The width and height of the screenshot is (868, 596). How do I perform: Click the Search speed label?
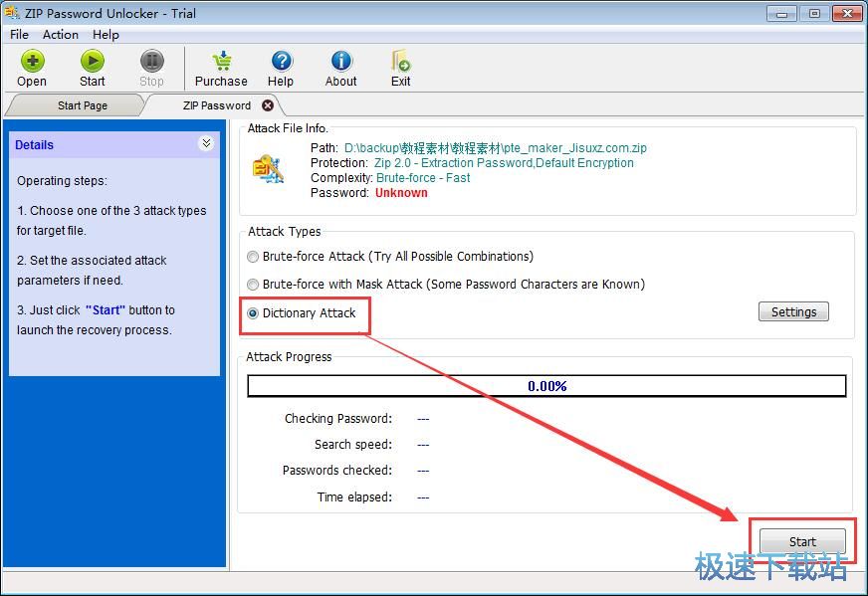pos(353,445)
